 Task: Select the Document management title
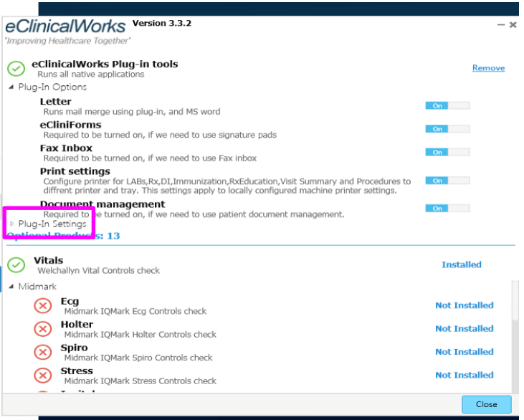[103, 204]
